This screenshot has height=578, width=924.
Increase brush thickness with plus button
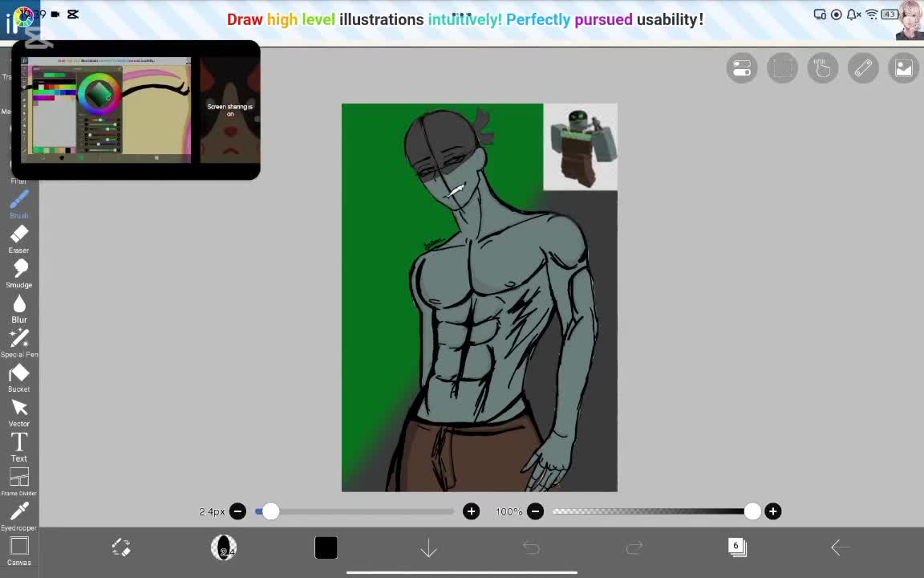[471, 511]
